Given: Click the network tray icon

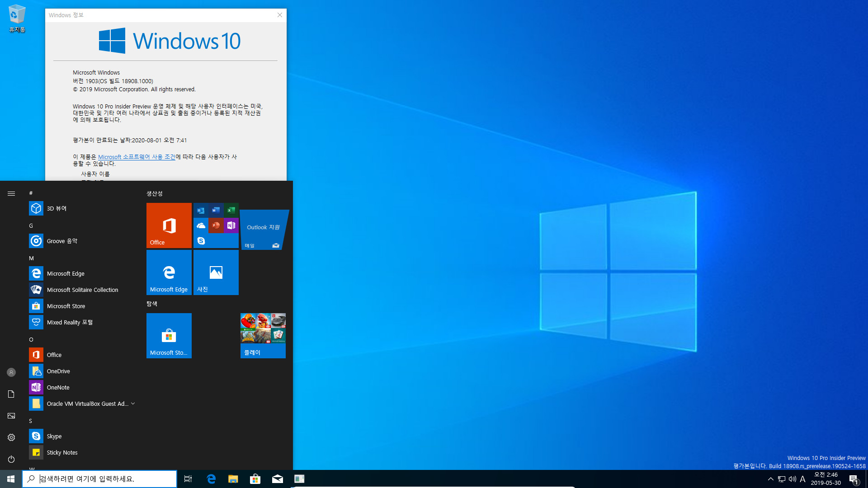Looking at the screenshot, I should pos(782,479).
